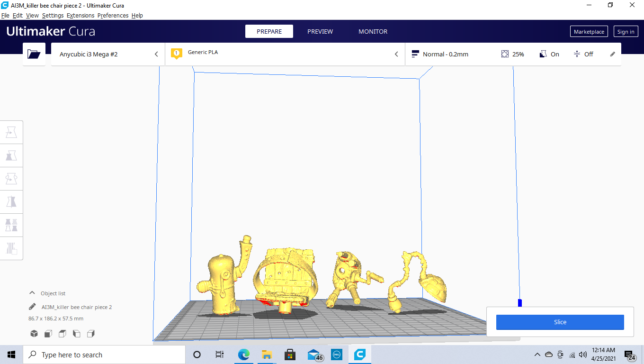Switch to the left side view cube icon

coord(77,334)
